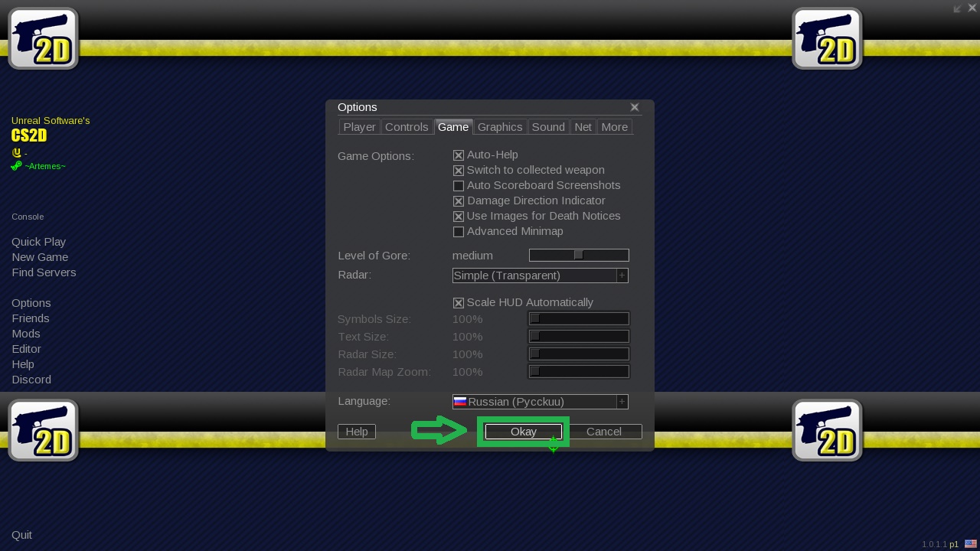Uncheck Scale HUD Automatically
The height and width of the screenshot is (551, 980).
(459, 303)
